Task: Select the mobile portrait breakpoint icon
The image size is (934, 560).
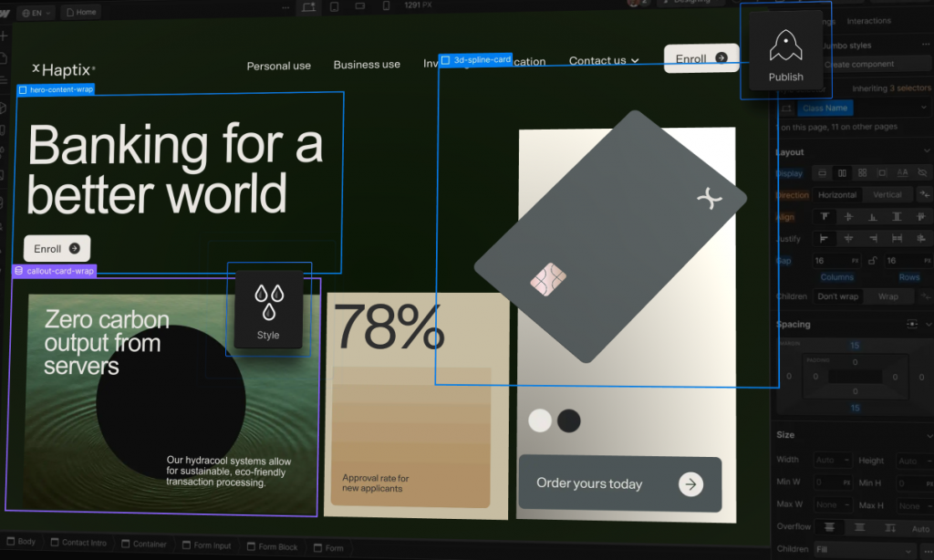Action: (386, 7)
